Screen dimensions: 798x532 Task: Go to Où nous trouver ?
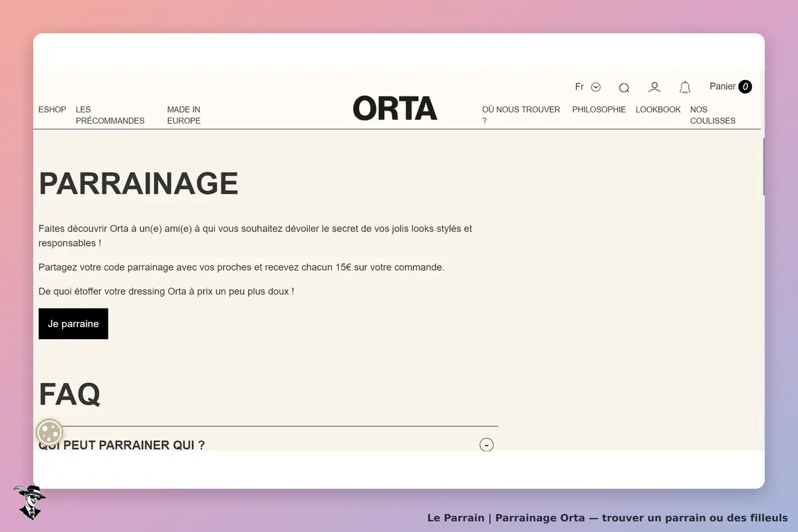pyautogui.click(x=521, y=115)
